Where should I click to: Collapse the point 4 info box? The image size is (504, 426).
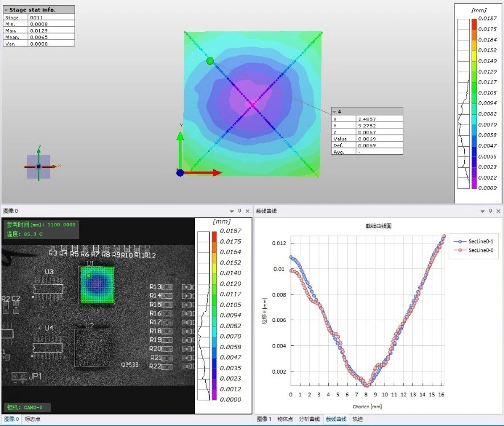tap(334, 112)
